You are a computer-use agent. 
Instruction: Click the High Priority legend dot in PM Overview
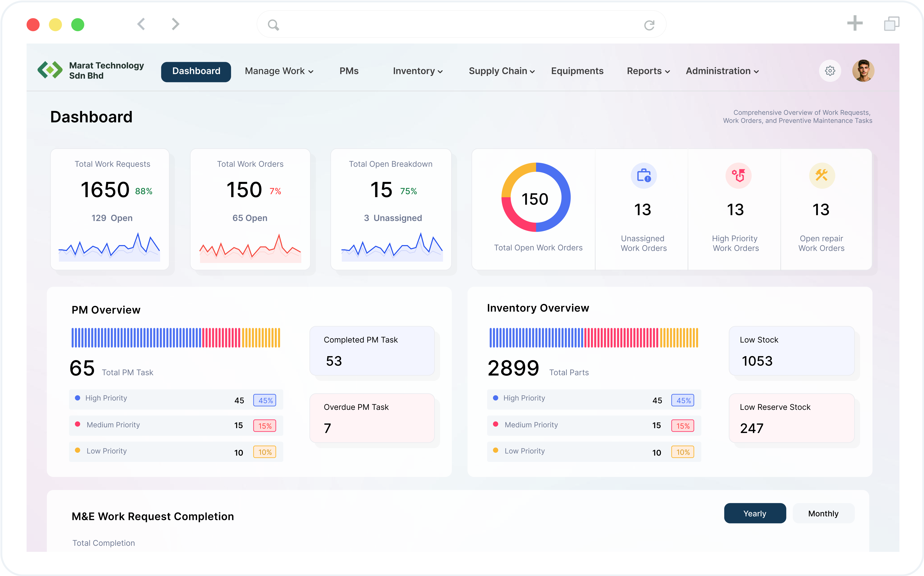pos(79,398)
